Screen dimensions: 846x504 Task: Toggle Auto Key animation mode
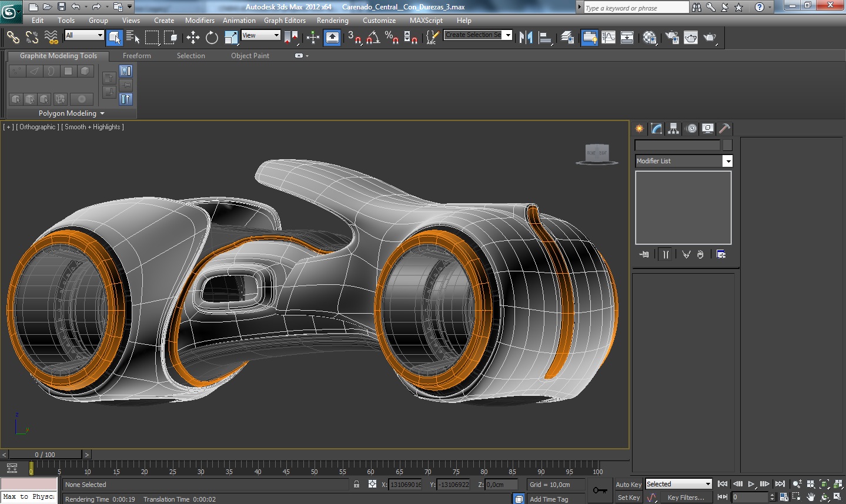click(628, 485)
